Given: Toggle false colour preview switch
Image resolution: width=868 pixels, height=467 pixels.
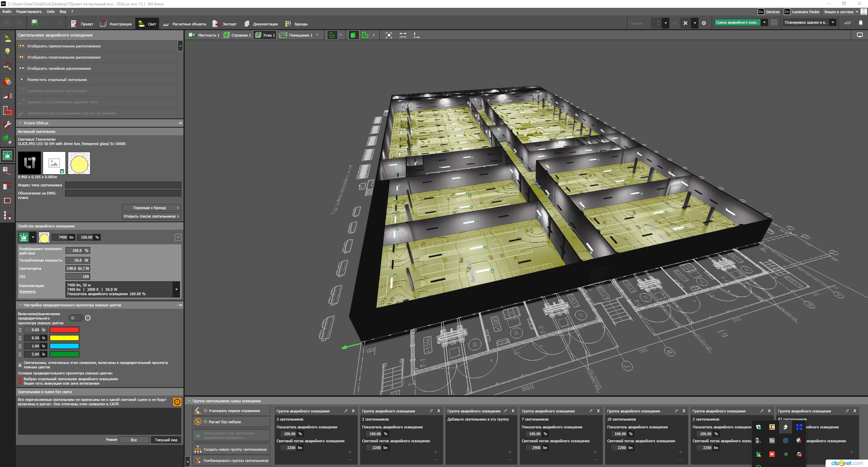Looking at the screenshot, I should click(x=76, y=318).
